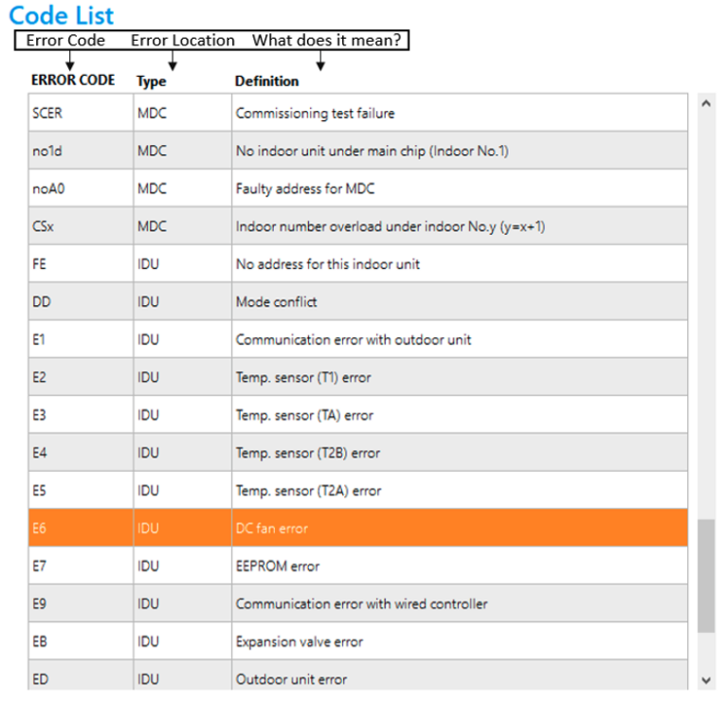728x701 pixels.
Task: Select the E4 Temp. sensor (T2B) row
Action: (x=358, y=453)
